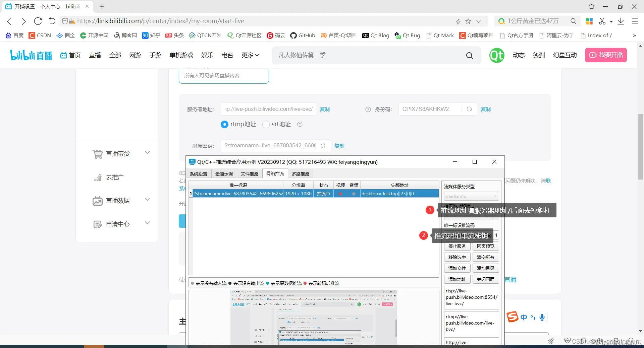
Task: Open the browser downloads icon
Action: coord(621,21)
